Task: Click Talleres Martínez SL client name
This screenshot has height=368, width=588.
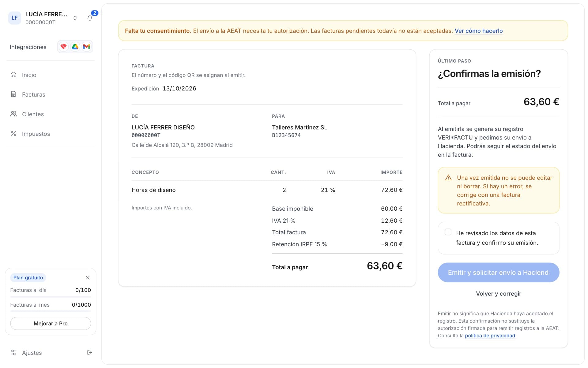Action: tap(300, 127)
